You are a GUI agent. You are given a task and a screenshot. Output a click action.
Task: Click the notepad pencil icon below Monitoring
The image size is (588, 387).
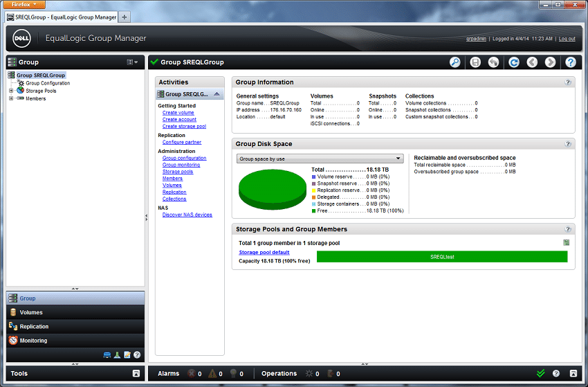point(127,354)
